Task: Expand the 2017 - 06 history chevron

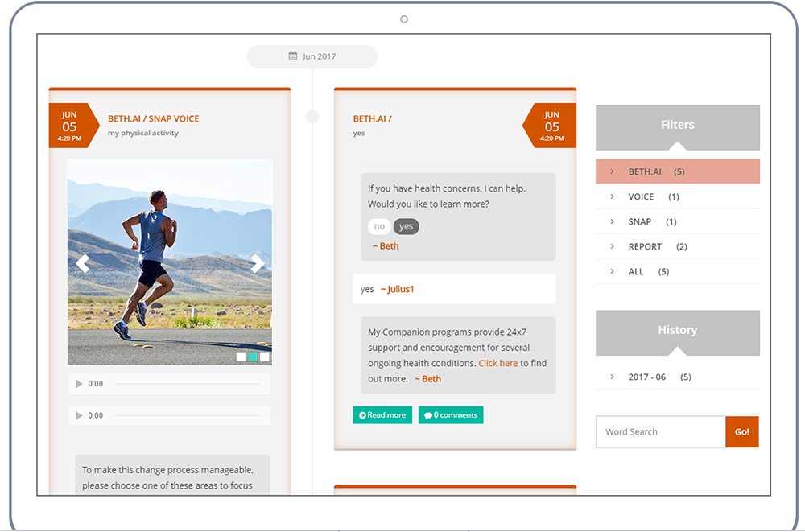Action: pos(612,377)
